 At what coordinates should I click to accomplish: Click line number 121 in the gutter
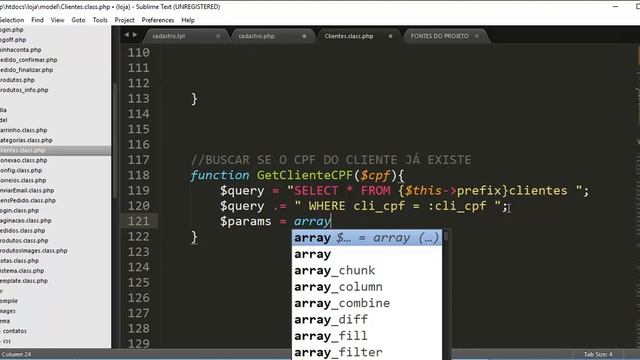[x=138, y=221]
